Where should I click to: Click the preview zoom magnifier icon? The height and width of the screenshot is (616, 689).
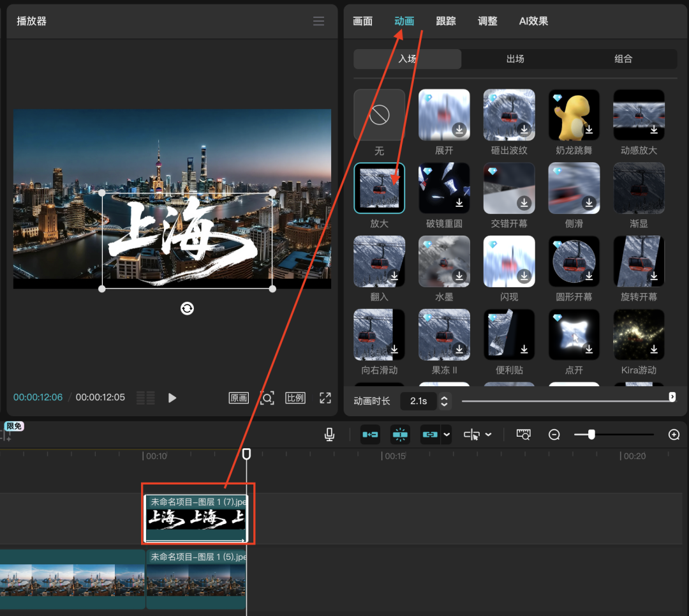point(267,398)
